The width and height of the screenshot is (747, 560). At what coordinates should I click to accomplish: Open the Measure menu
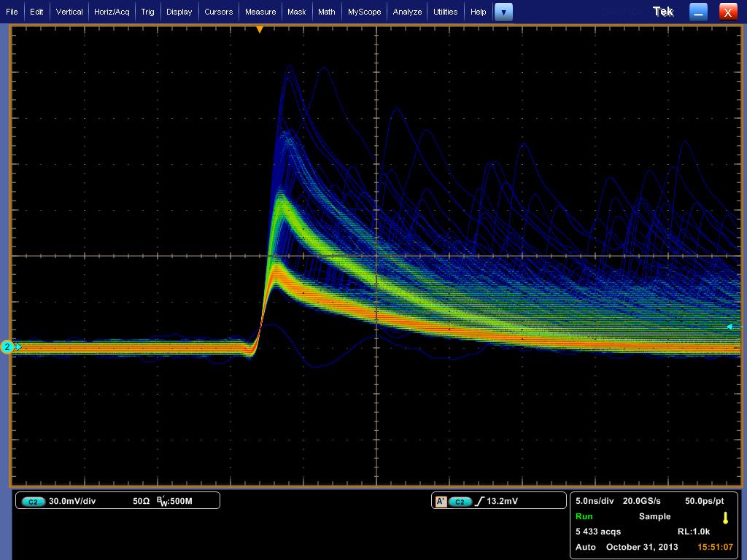pos(260,12)
